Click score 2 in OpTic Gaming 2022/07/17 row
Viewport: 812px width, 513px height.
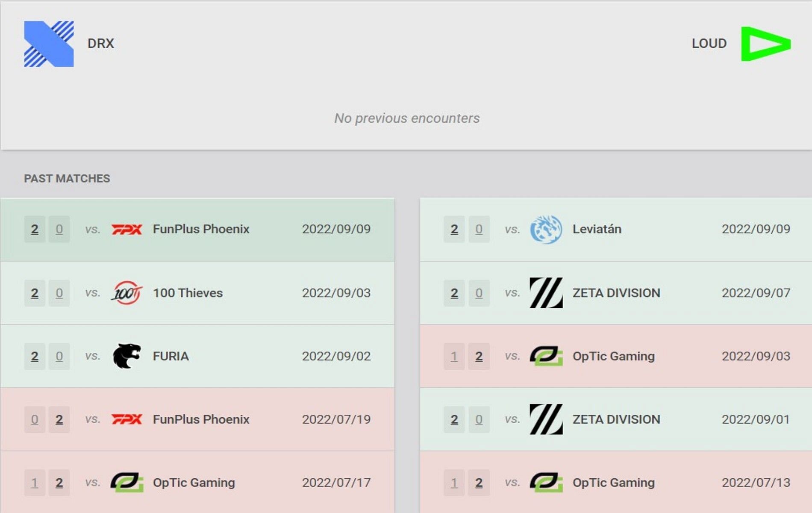pyautogui.click(x=59, y=483)
